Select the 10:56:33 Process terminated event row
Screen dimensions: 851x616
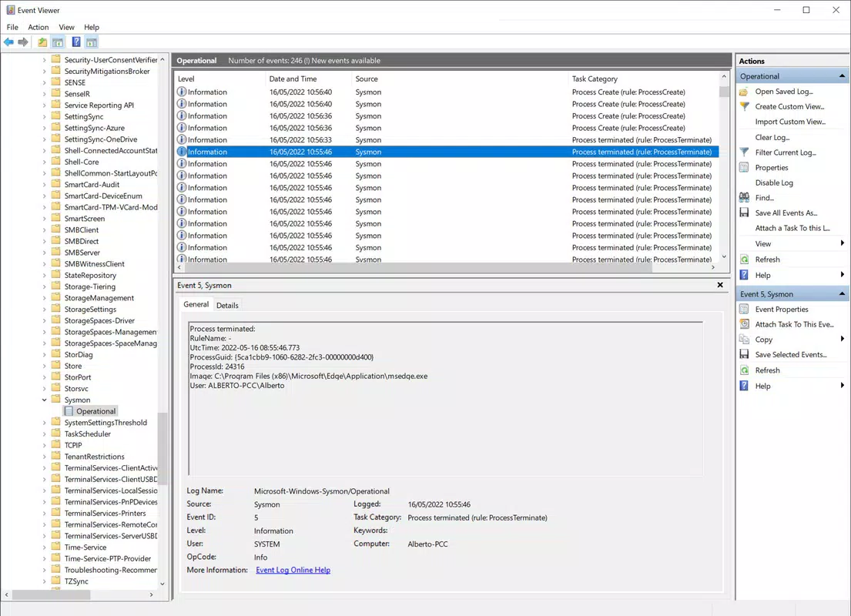[447, 140]
